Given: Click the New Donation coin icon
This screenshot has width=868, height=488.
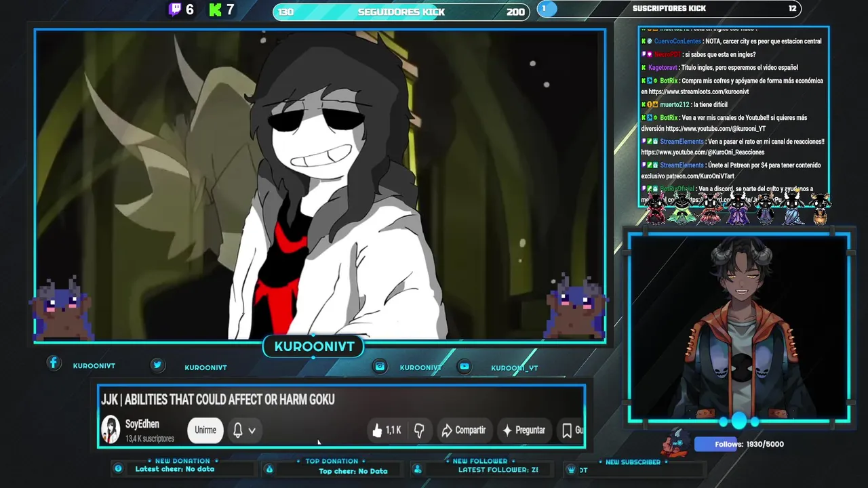Looking at the screenshot, I should click(118, 468).
